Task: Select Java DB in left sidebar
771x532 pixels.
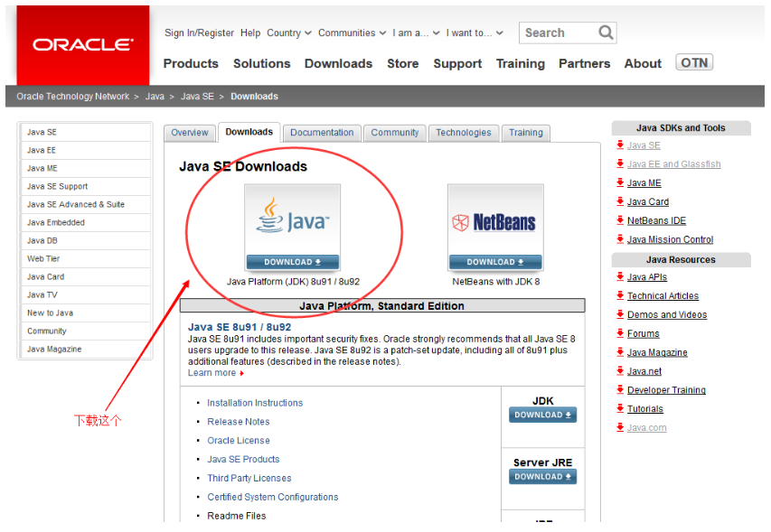Action: 86,240
